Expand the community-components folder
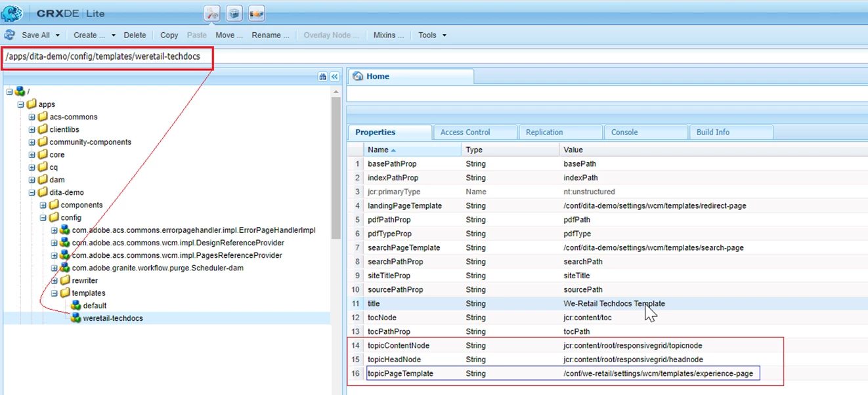 pyautogui.click(x=32, y=142)
